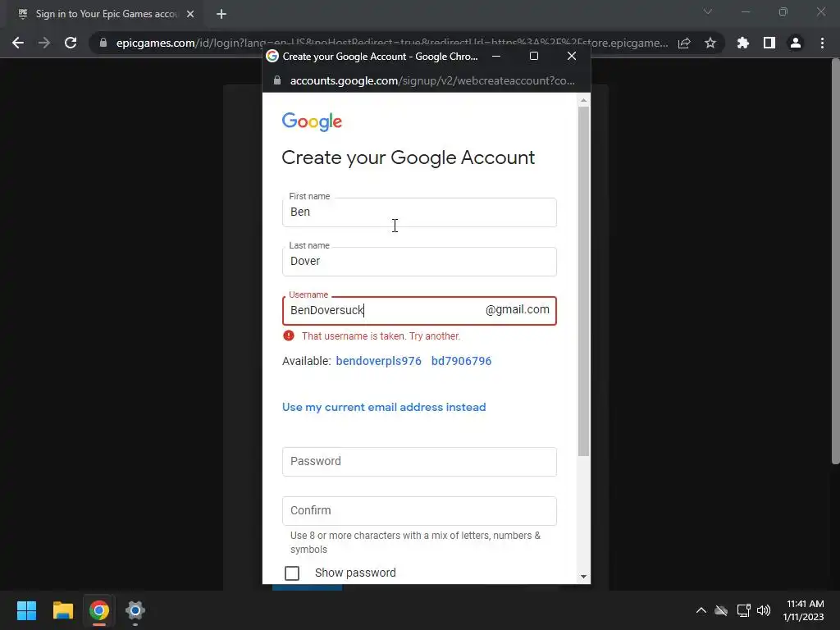Click the lock icon in Google popup address bar

tap(277, 80)
